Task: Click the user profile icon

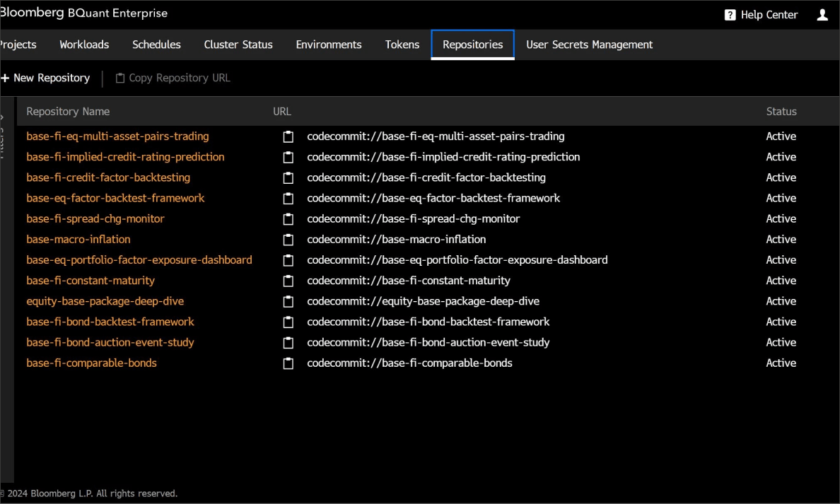Action: [x=822, y=14]
